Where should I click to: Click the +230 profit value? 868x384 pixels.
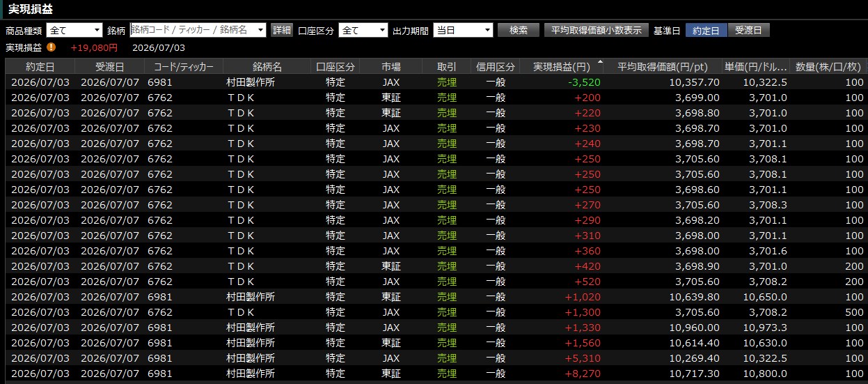[x=587, y=128]
